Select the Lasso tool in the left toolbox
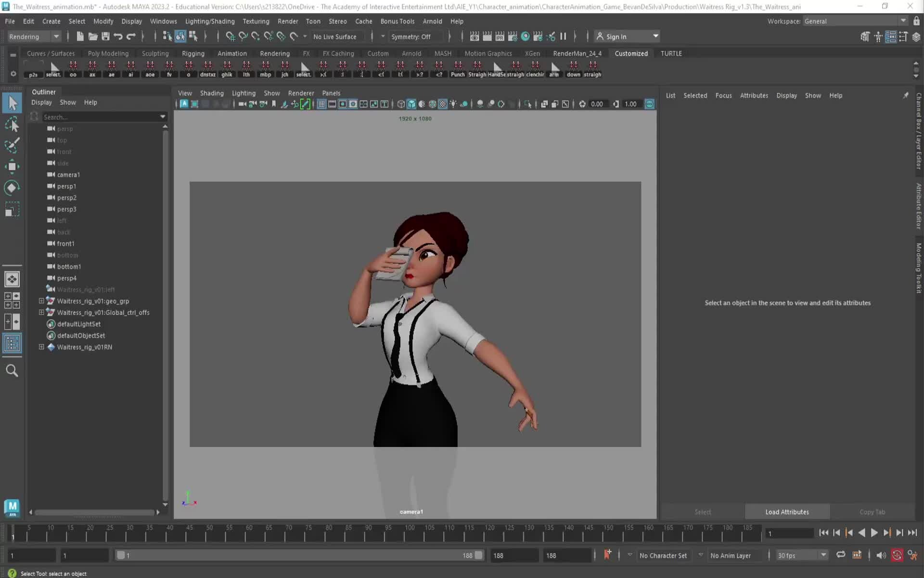 pyautogui.click(x=12, y=124)
